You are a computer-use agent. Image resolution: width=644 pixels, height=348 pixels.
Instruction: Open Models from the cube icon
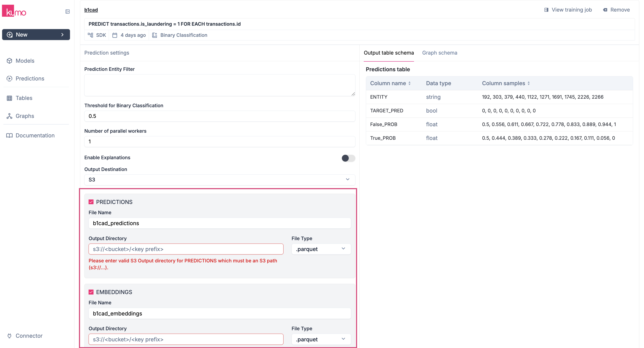(9, 61)
